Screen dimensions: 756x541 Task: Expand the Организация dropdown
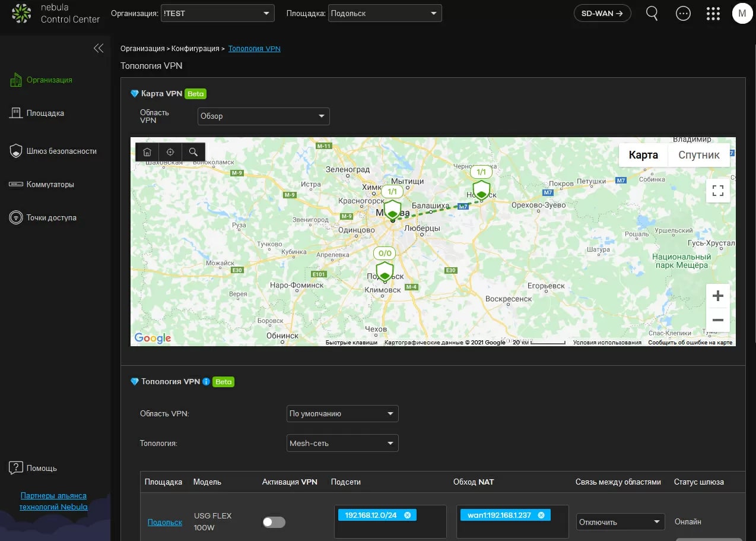pos(217,13)
